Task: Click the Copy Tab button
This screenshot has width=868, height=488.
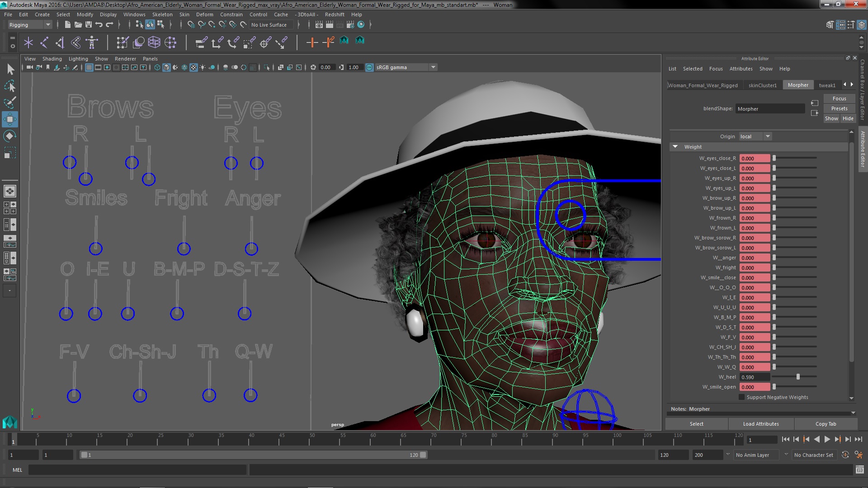Action: point(826,424)
